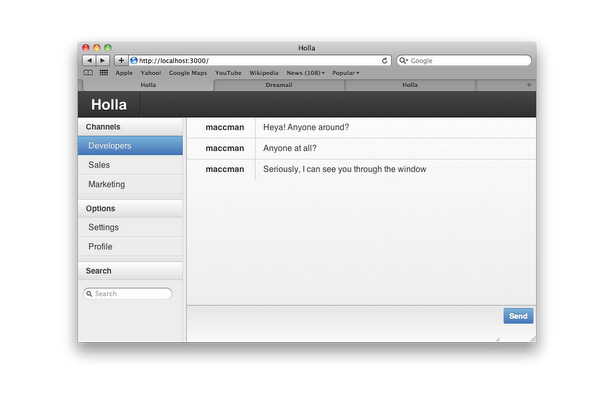The width and height of the screenshot is (615, 400).
Task: Open the Wikipedia bookmark
Action: [264, 73]
